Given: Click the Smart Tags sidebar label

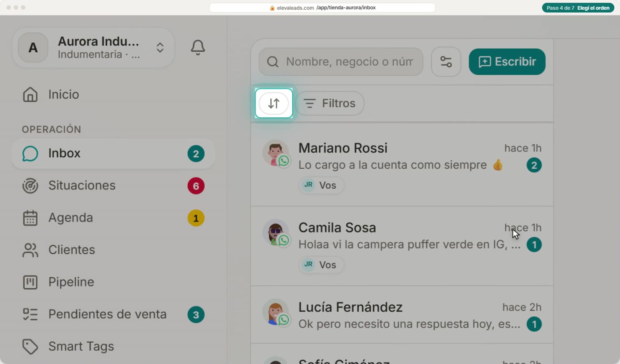Looking at the screenshot, I should click(81, 346).
